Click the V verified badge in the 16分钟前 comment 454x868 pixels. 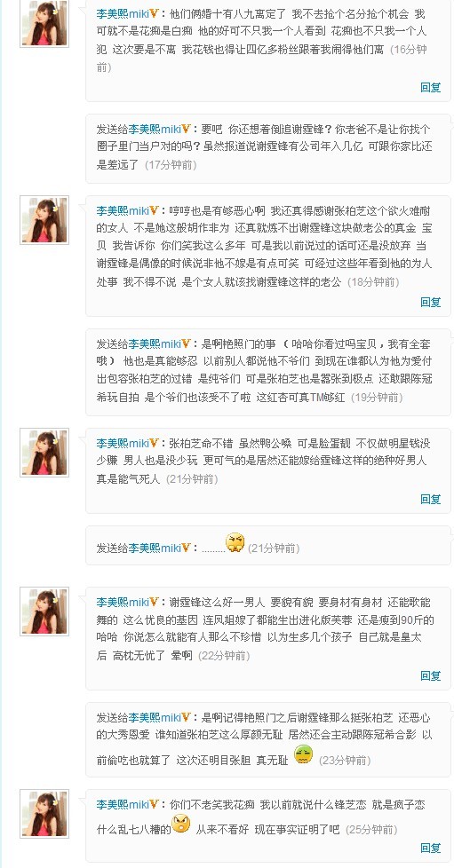155,12
